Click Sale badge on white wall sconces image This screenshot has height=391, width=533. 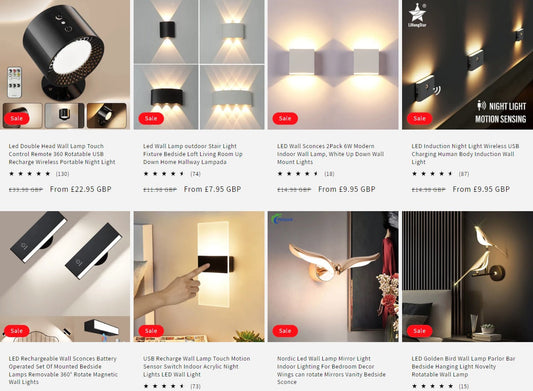[285, 118]
